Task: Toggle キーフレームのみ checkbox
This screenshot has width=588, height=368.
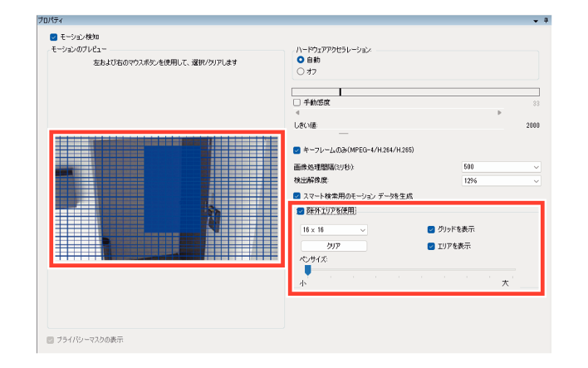Action: click(297, 150)
